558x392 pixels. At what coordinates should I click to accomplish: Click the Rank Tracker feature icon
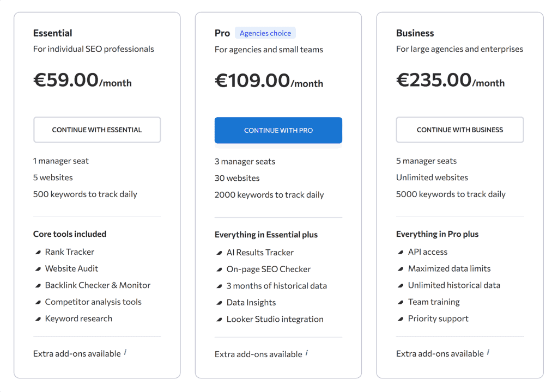pyautogui.click(x=38, y=252)
